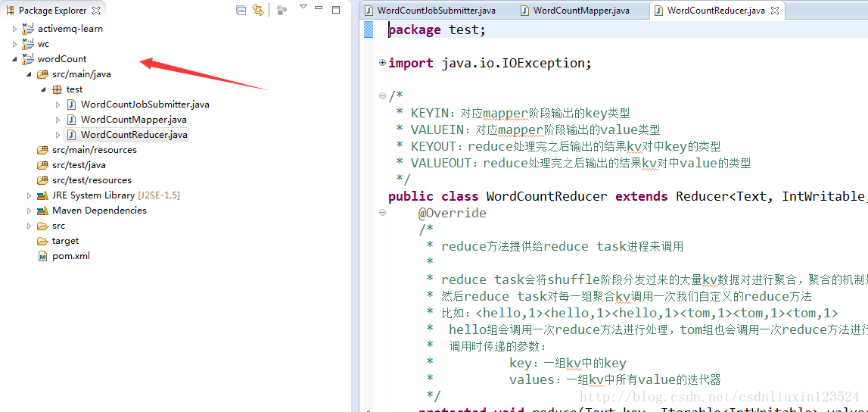Image resolution: width=868 pixels, height=412 pixels.
Task: Maximize the Package Explorer view
Action: point(336,9)
